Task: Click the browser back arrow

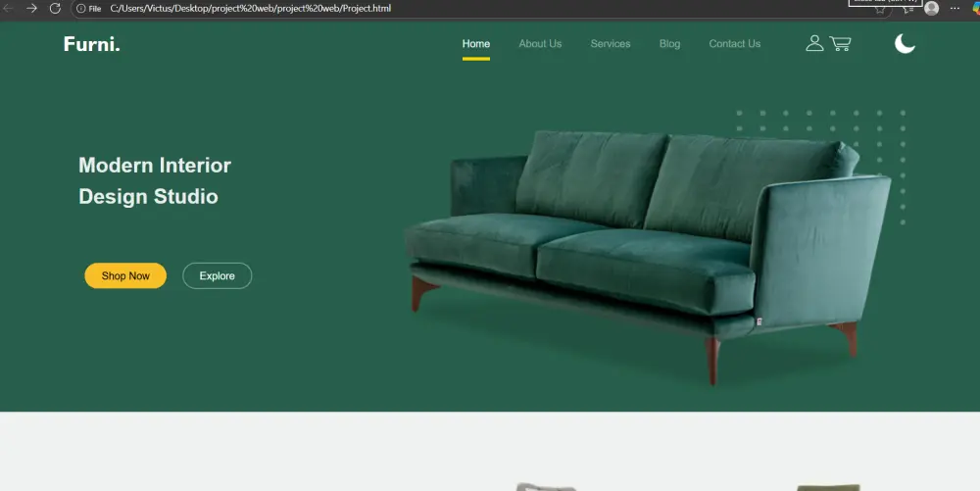Action: 8,8
